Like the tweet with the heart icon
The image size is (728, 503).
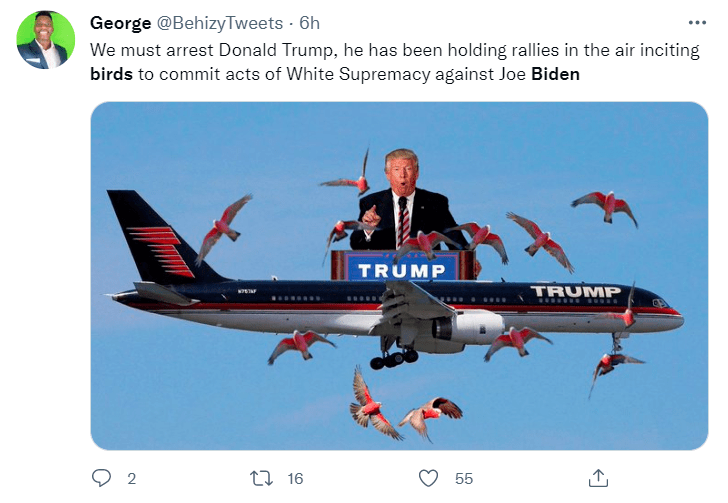click(429, 478)
